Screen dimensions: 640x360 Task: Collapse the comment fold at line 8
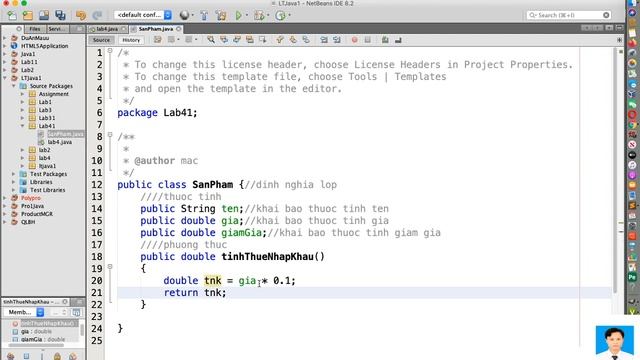110,135
